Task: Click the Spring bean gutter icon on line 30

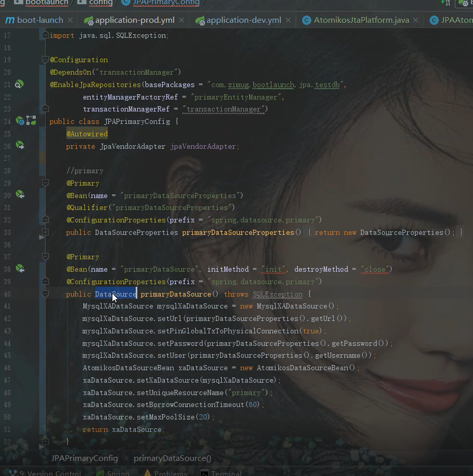Action: coord(20,194)
